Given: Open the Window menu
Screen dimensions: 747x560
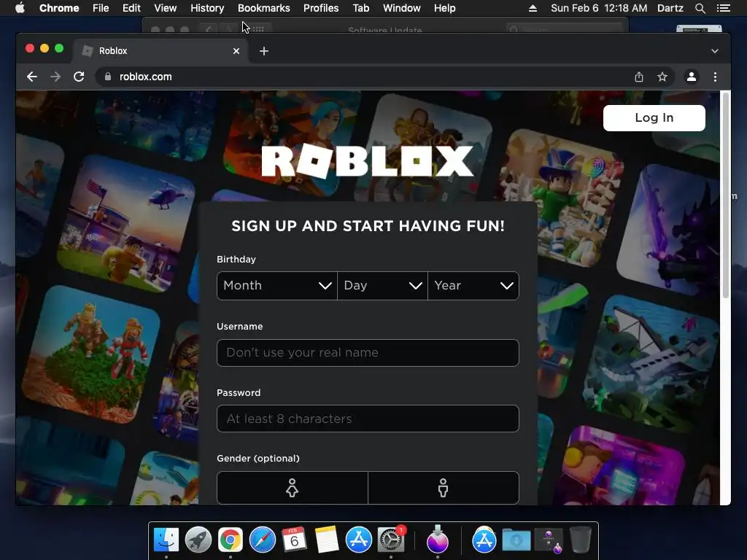Looking at the screenshot, I should 402,8.
